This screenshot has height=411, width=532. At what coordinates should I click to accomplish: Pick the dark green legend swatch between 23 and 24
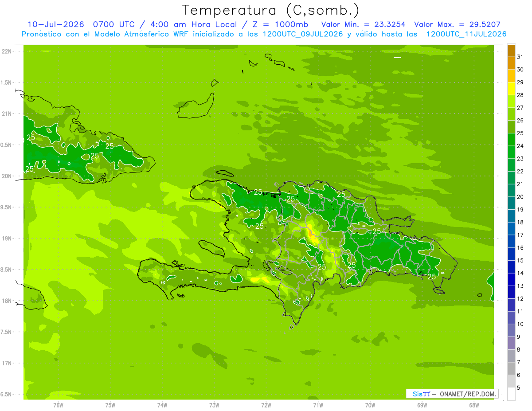[x=511, y=152]
